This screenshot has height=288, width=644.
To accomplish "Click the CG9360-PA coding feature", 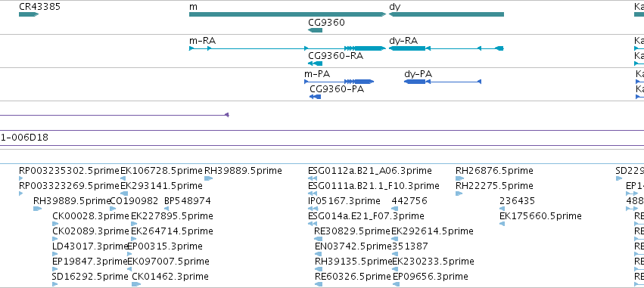I will point(315,97).
